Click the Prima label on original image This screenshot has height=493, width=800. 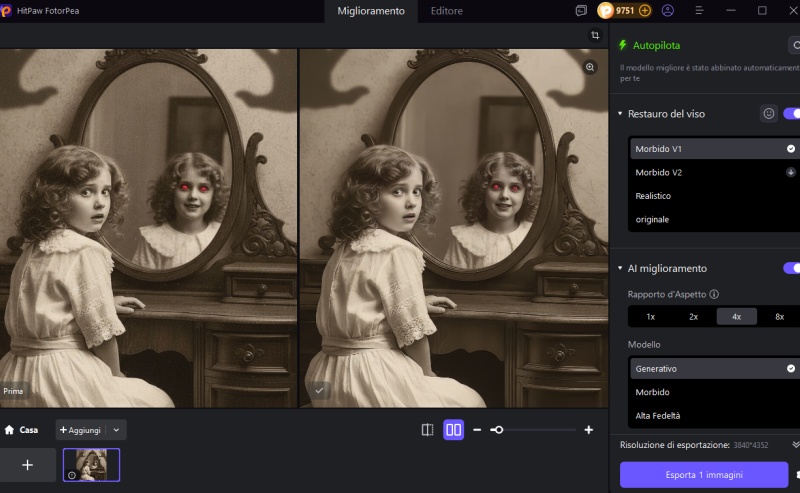(x=13, y=391)
